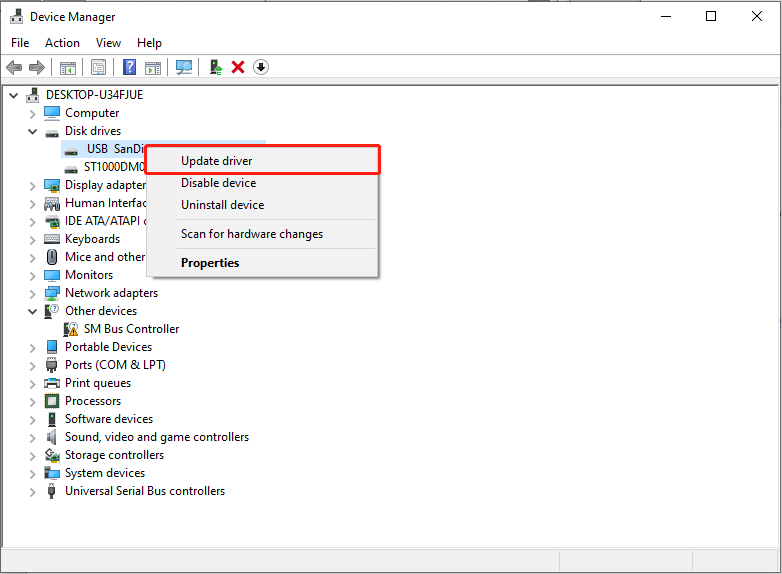The image size is (782, 574).
Task: Select the Network adapters label
Action: click(x=111, y=293)
